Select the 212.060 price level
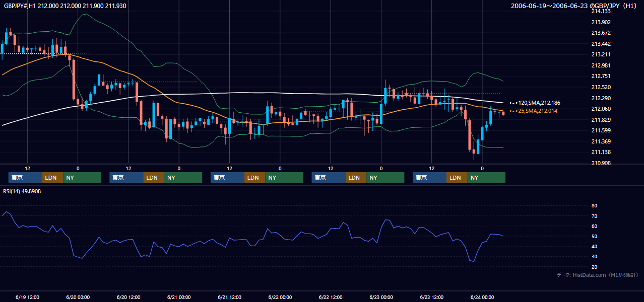This screenshot has height=302, width=644. point(601,109)
